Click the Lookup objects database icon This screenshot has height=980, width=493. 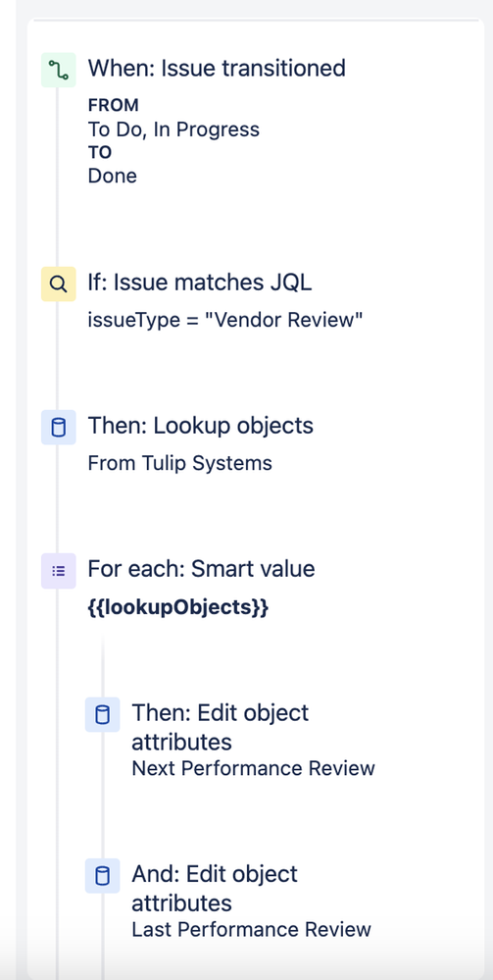(58, 428)
